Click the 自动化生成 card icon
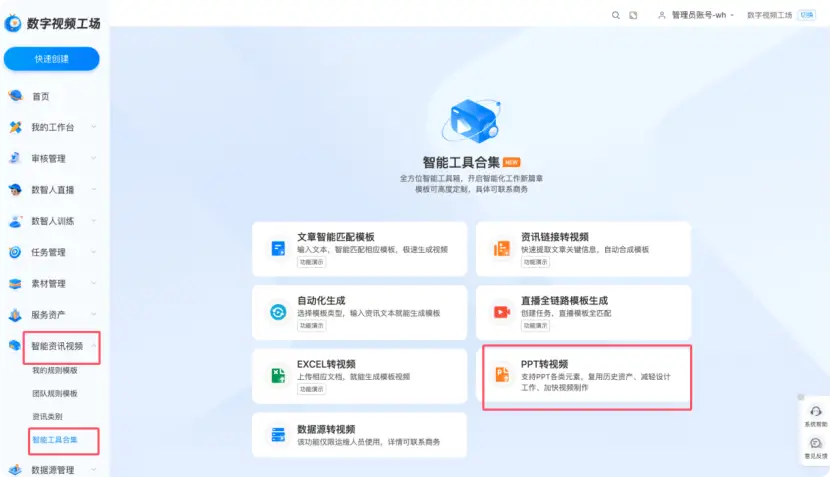 click(x=278, y=312)
